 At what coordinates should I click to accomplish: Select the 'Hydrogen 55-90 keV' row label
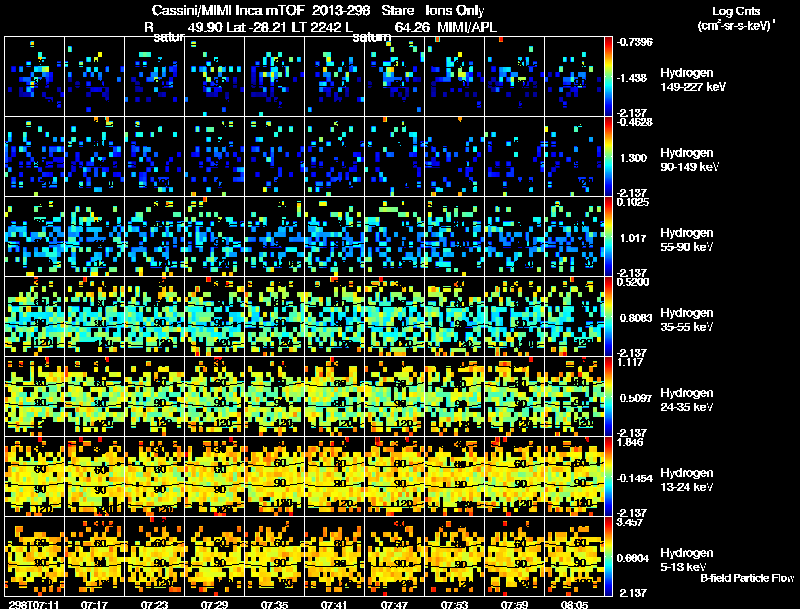(687, 240)
